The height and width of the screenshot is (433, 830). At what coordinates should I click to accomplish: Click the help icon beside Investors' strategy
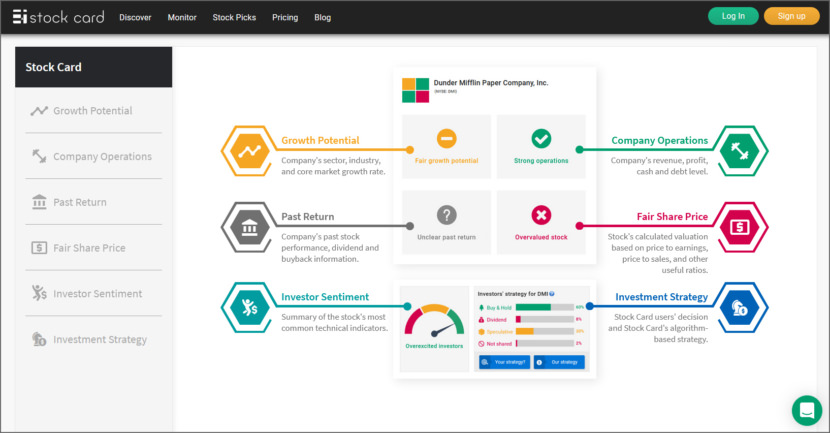(552, 294)
